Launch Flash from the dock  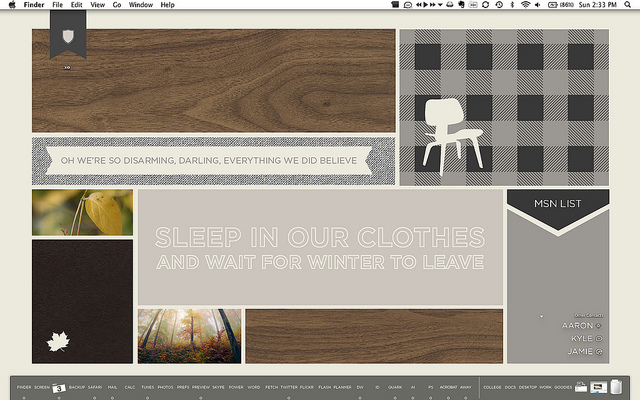pos(324,387)
